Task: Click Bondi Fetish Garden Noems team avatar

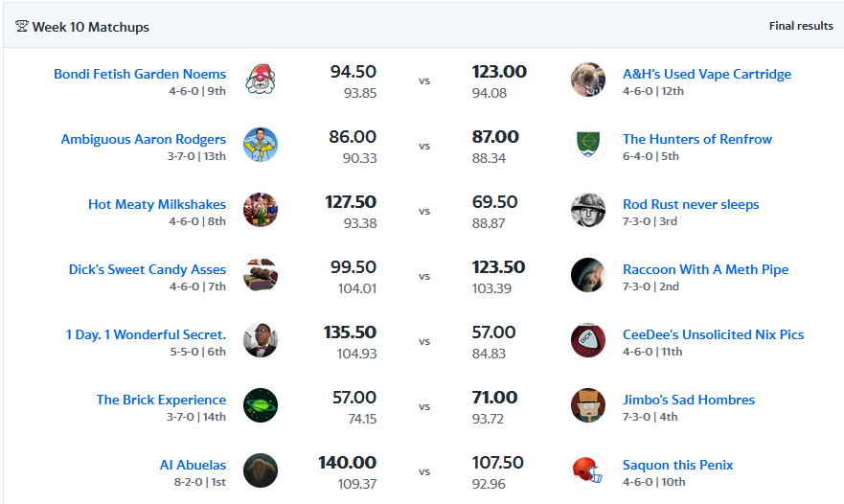Action: (261, 80)
